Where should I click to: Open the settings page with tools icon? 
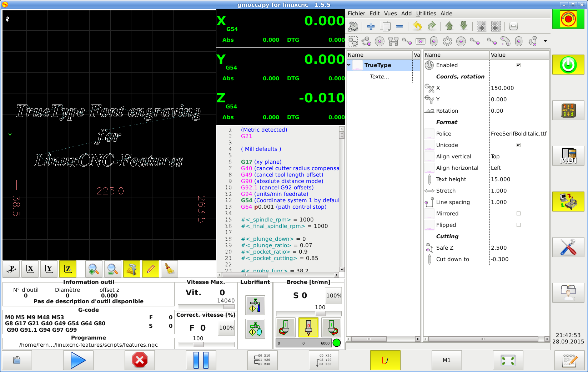point(568,247)
